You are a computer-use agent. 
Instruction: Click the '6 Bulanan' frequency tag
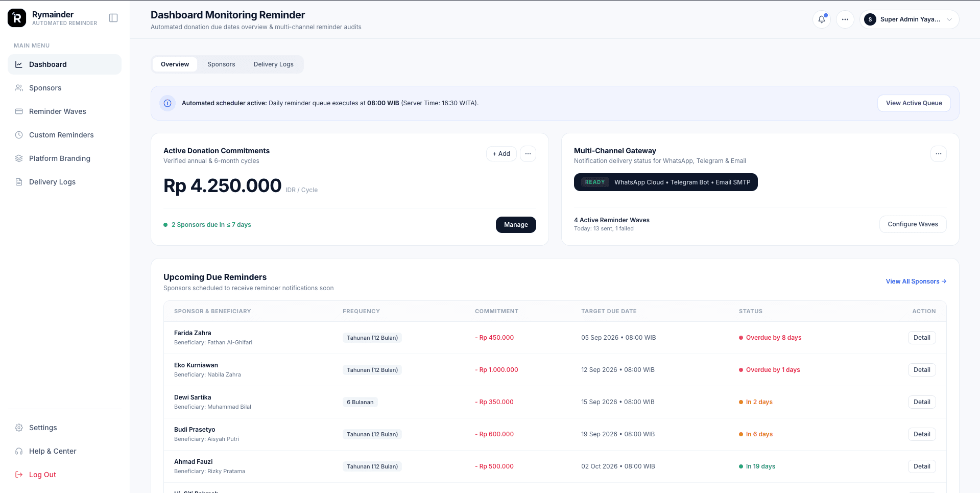pyautogui.click(x=360, y=402)
